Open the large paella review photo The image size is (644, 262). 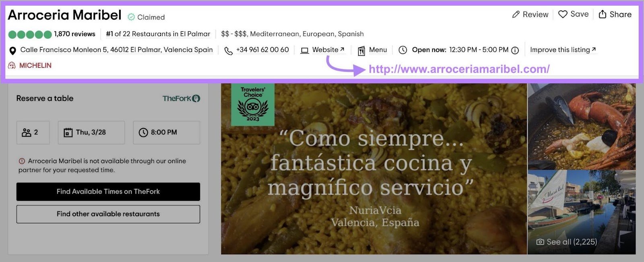pyautogui.click(x=374, y=169)
